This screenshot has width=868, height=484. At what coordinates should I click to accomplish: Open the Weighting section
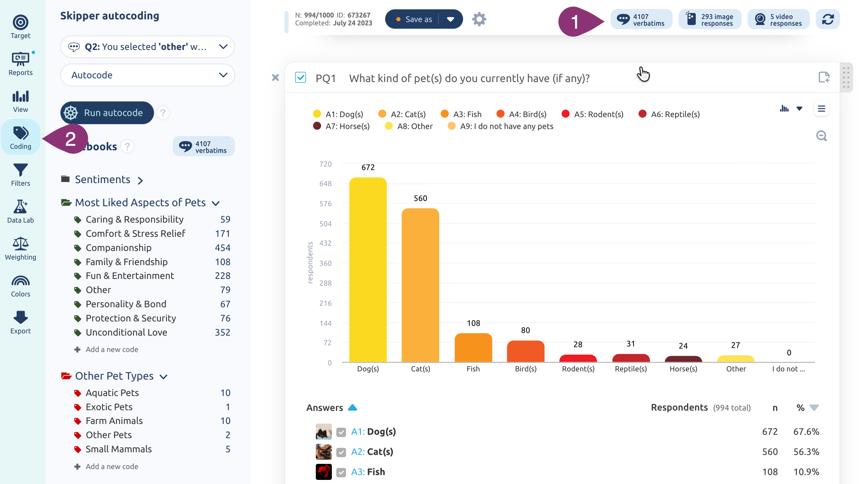coord(21,248)
